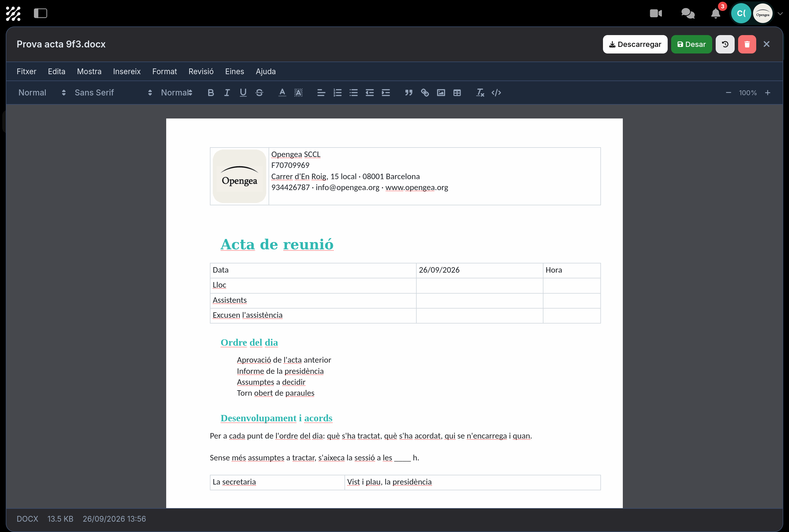Screen dimensions: 789x532
Task: Toggle italic formatting
Action: (x=227, y=93)
